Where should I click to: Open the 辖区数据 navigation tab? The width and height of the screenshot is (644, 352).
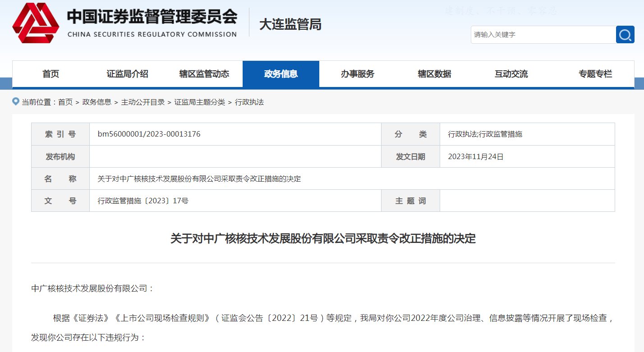pyautogui.click(x=434, y=74)
